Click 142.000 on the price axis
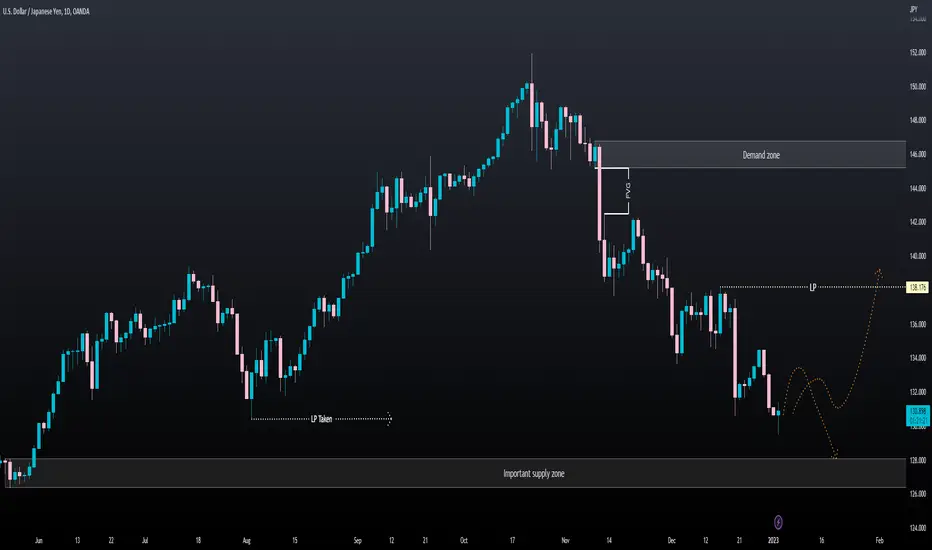Screen dimensions: 932x550 point(918,222)
